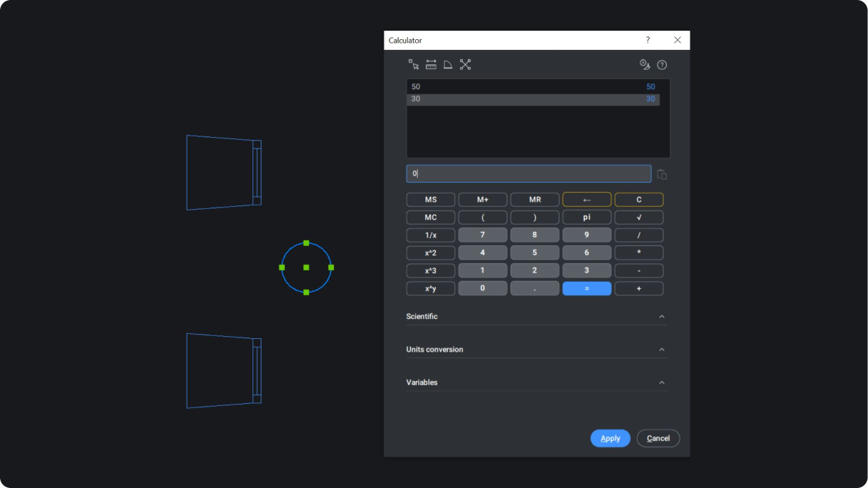This screenshot has width=868, height=488.
Task: Open calculator help circle icon
Action: pyautogui.click(x=662, y=65)
